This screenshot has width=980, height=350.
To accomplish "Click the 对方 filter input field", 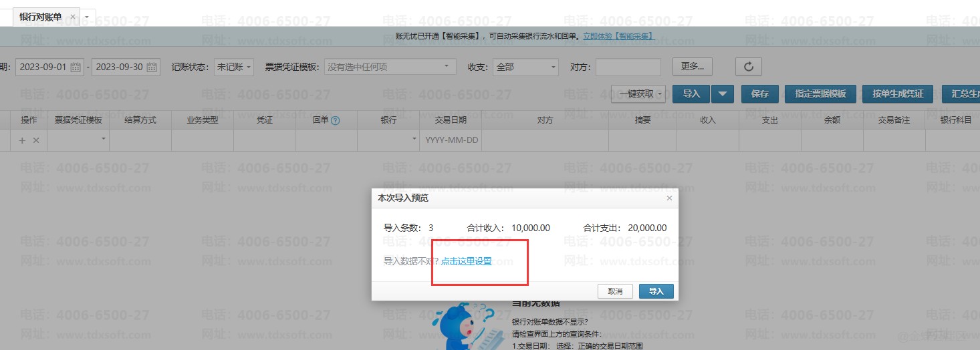I will pos(628,67).
